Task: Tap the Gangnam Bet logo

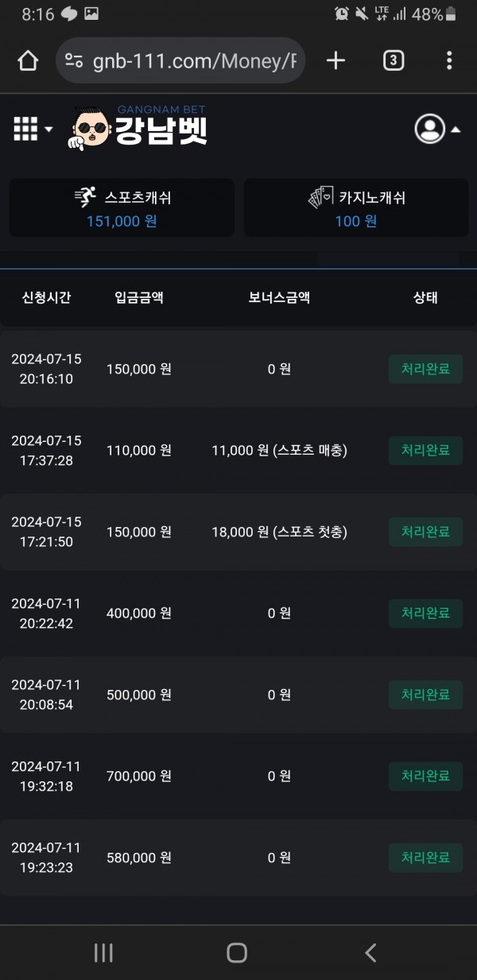Action: (140, 128)
